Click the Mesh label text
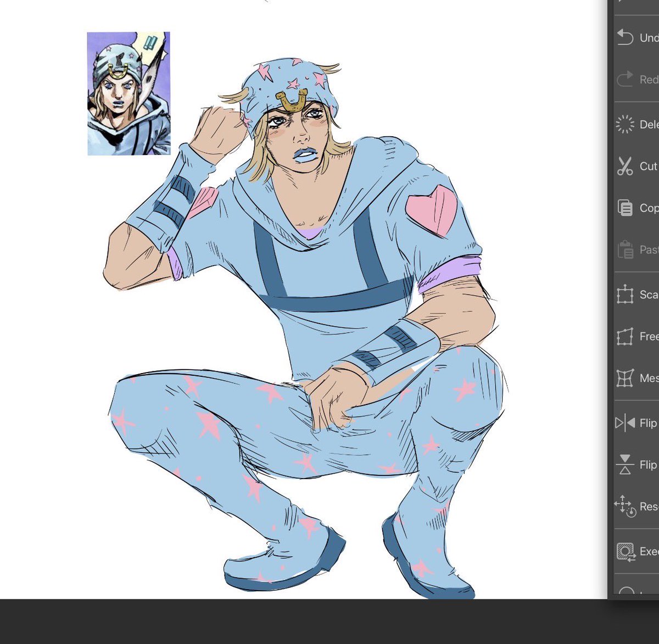Image resolution: width=659 pixels, height=644 pixels. click(649, 378)
